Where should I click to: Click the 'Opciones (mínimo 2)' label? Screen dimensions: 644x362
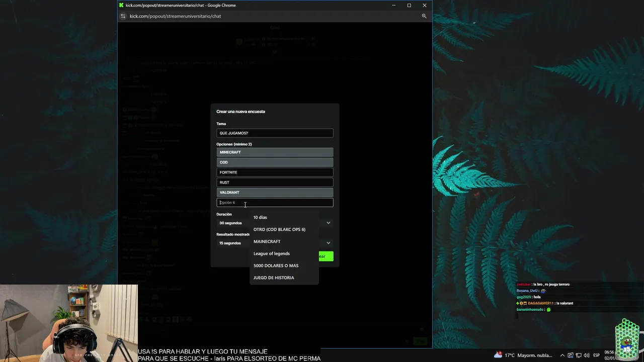coord(234,144)
